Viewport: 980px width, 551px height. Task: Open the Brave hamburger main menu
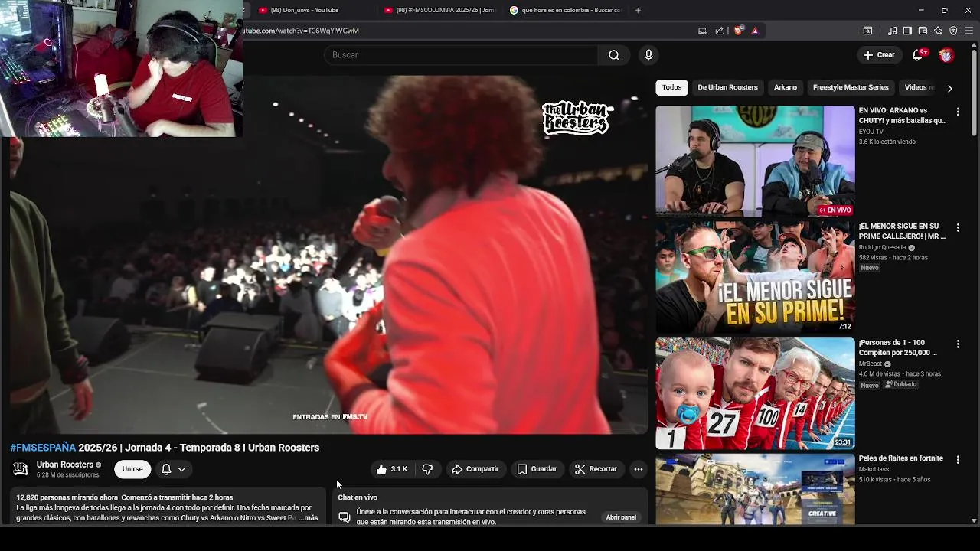click(969, 31)
